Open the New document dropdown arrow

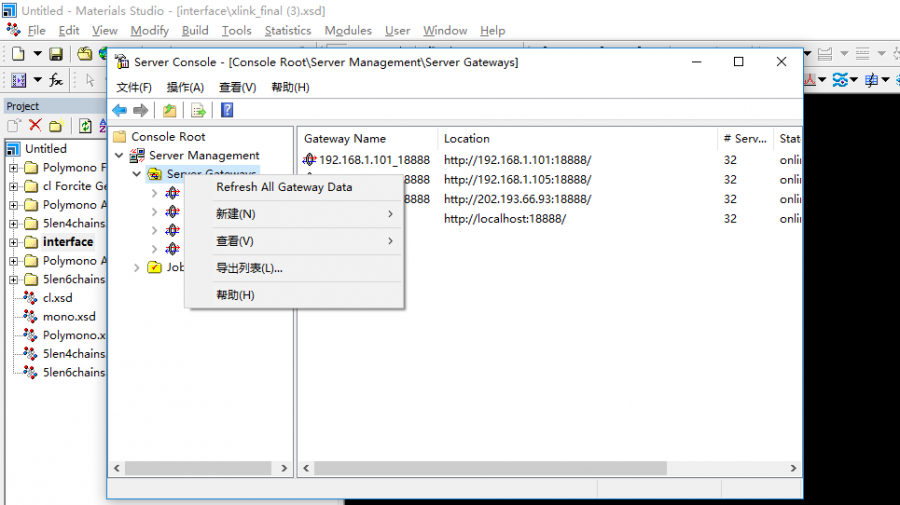point(37,54)
